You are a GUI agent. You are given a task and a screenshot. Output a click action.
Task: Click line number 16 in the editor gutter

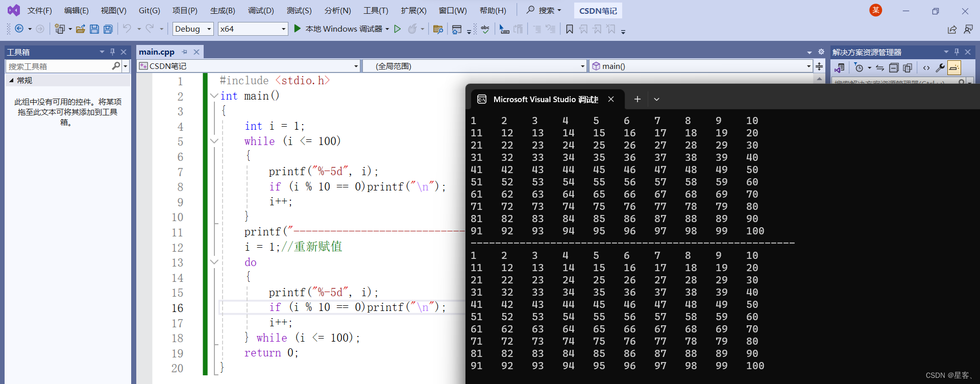tap(178, 308)
